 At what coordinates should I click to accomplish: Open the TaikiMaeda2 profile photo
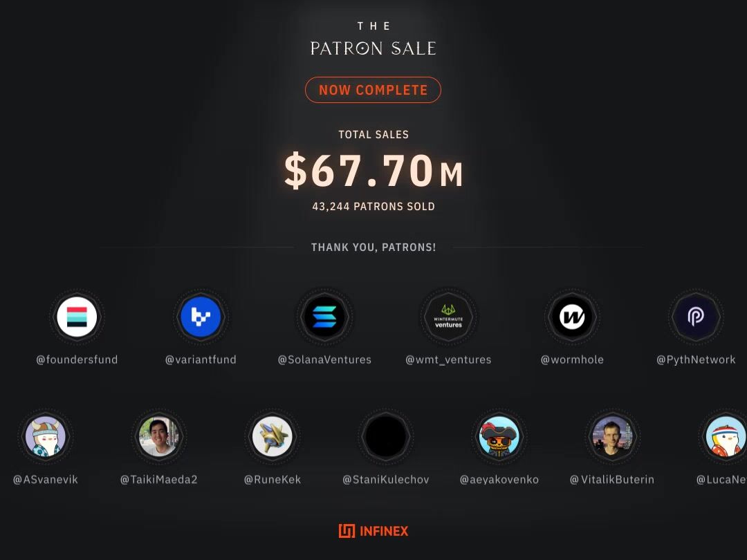158,436
